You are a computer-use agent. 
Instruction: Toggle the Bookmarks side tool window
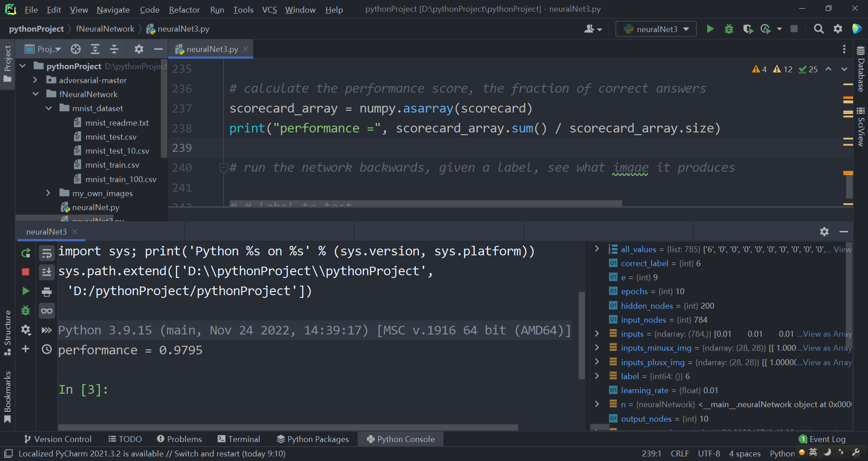tap(7, 396)
